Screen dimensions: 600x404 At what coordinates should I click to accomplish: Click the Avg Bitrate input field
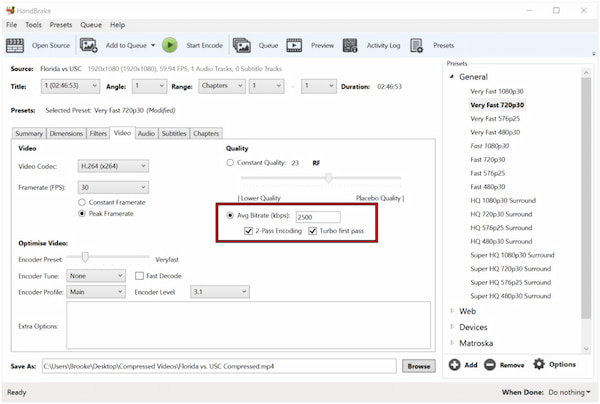pos(318,216)
